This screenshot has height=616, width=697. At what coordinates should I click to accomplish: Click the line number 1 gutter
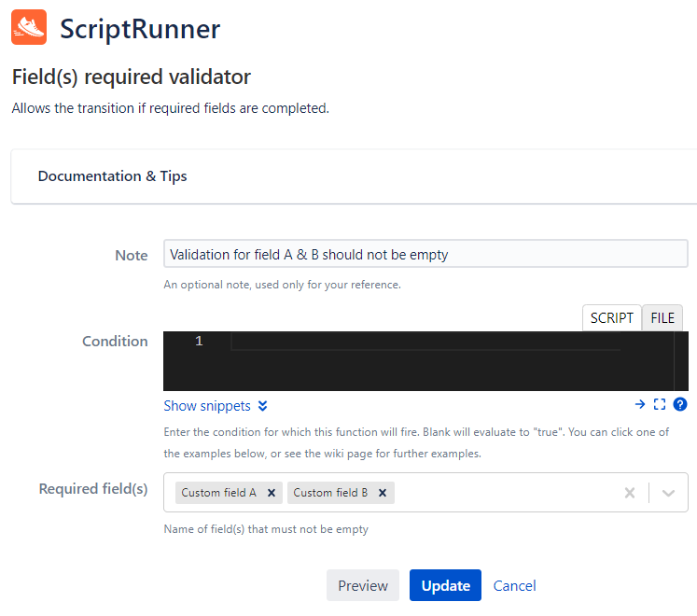click(x=199, y=342)
